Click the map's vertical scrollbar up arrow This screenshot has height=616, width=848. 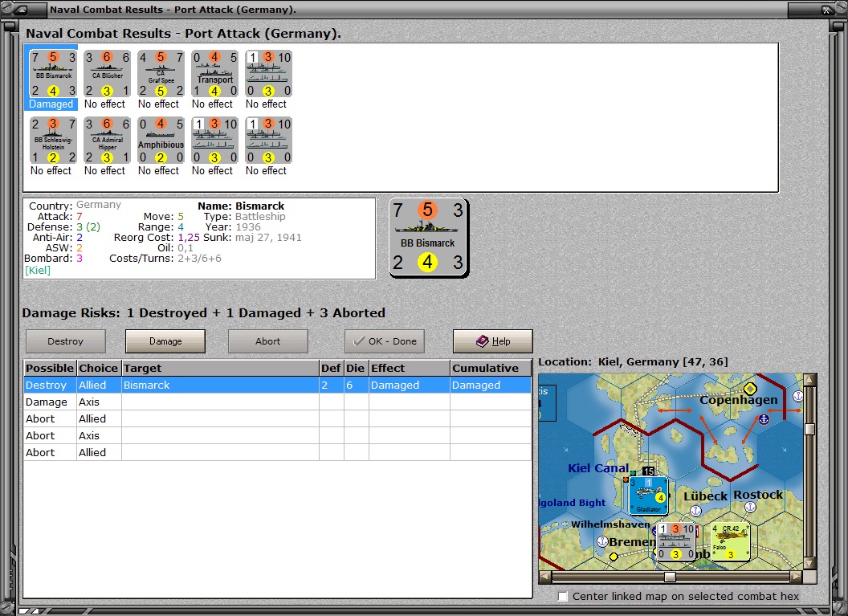[809, 380]
